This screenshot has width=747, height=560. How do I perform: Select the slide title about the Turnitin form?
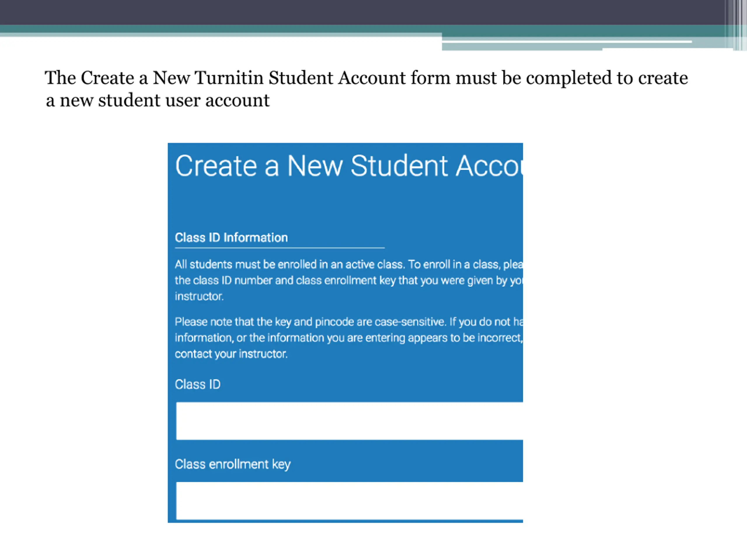(366, 89)
